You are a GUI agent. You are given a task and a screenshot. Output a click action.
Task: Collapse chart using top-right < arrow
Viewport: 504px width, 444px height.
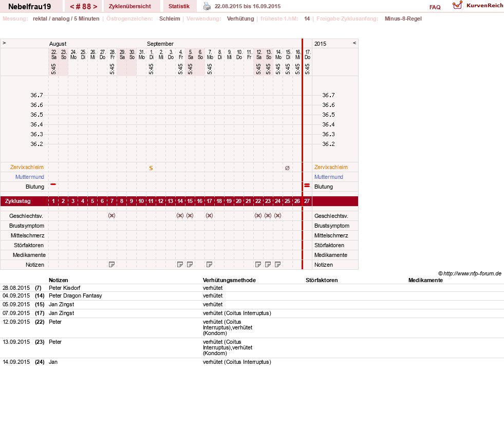point(354,43)
